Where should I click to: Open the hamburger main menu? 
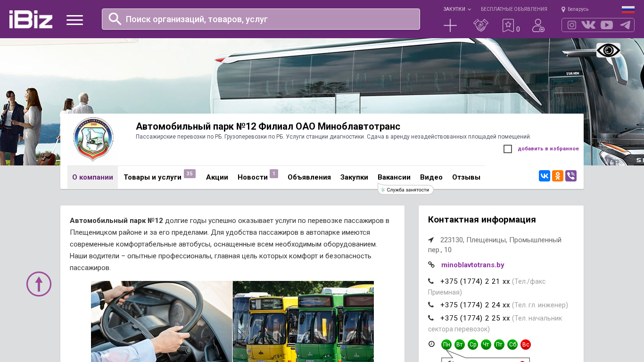74,20
